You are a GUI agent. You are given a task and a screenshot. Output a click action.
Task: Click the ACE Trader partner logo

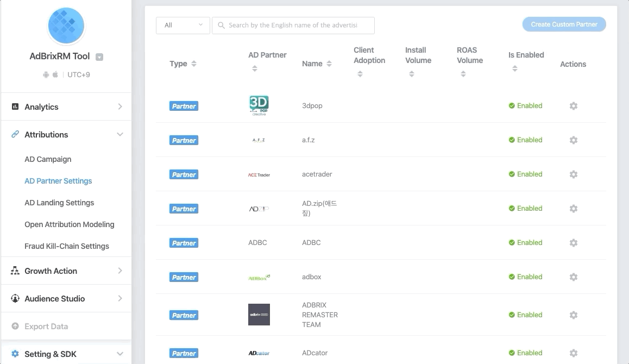(259, 174)
